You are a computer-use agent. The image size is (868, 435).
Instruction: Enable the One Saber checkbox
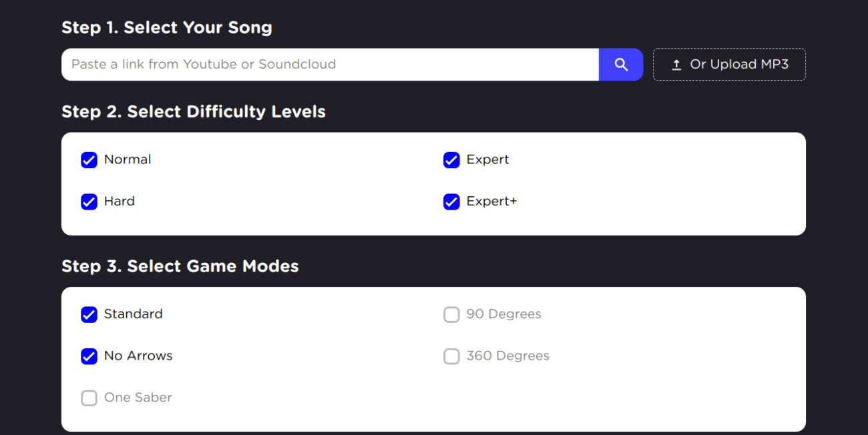pyautogui.click(x=89, y=398)
